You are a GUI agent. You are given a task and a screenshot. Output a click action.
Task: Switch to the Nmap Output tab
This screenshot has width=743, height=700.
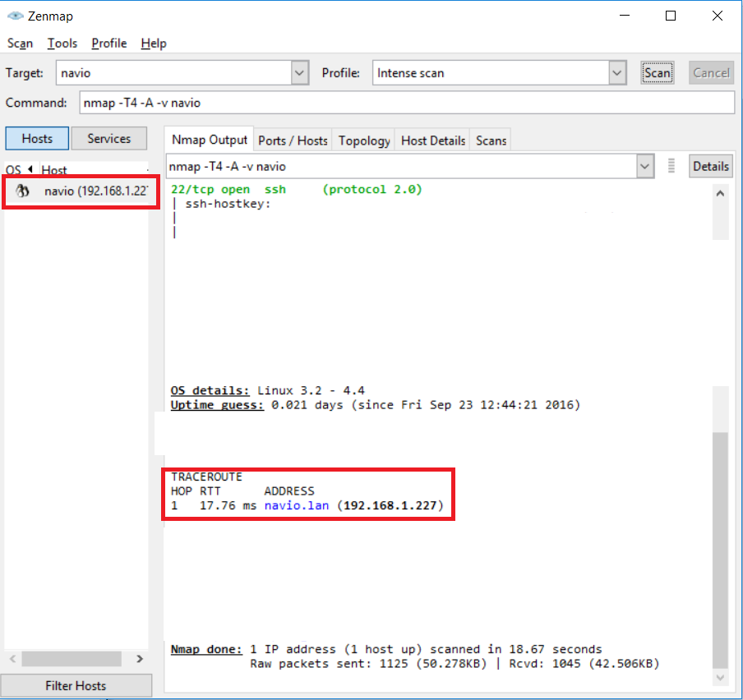pos(209,140)
